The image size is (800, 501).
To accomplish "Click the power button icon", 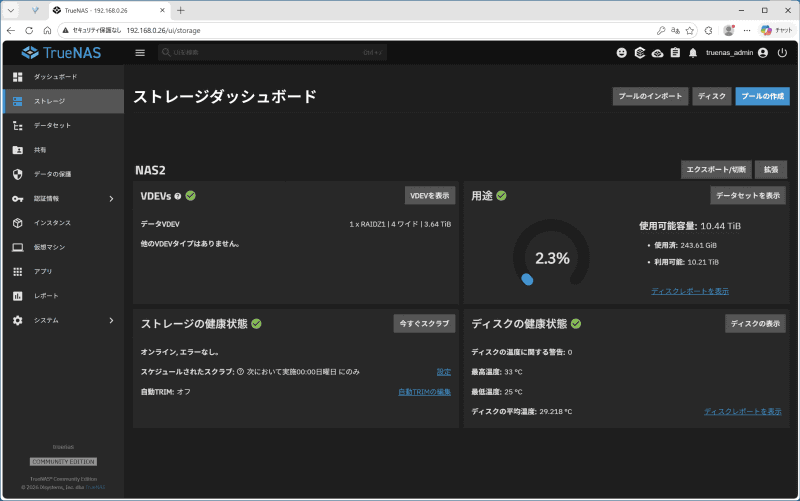I will 782,53.
